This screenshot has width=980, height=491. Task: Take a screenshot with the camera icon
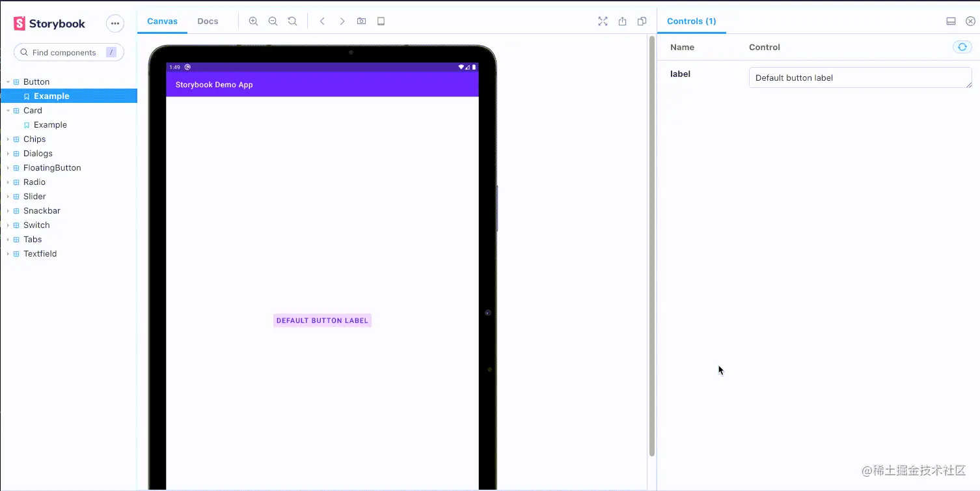click(362, 21)
